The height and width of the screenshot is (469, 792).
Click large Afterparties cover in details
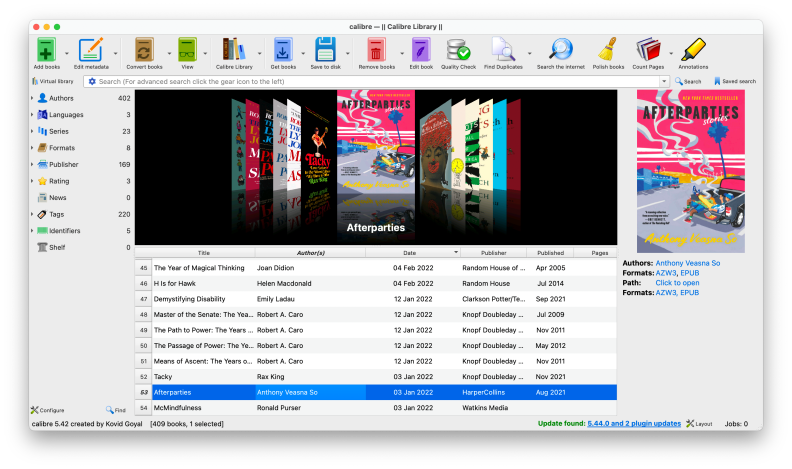pyautogui.click(x=690, y=171)
